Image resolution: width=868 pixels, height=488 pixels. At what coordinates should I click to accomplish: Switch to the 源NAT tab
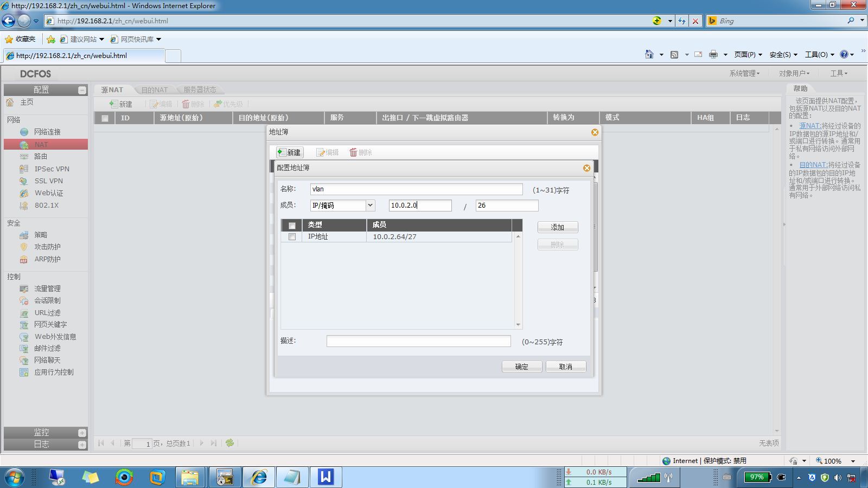tap(112, 89)
